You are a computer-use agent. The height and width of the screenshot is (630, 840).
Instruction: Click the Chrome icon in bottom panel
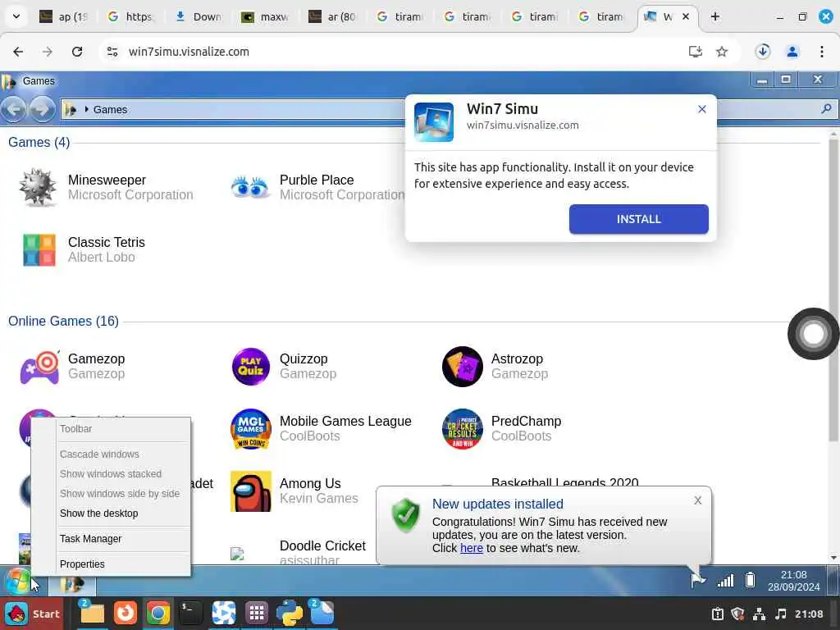coord(157,614)
